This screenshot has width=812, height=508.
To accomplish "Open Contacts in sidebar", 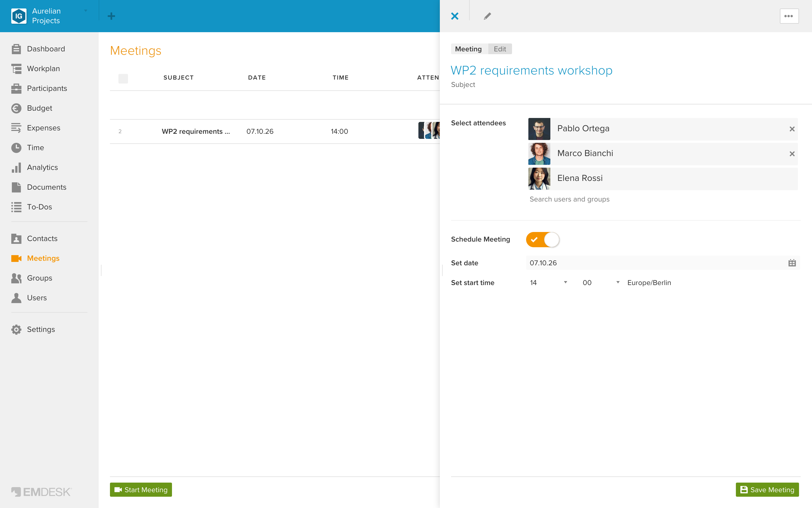I will coord(34,238).
